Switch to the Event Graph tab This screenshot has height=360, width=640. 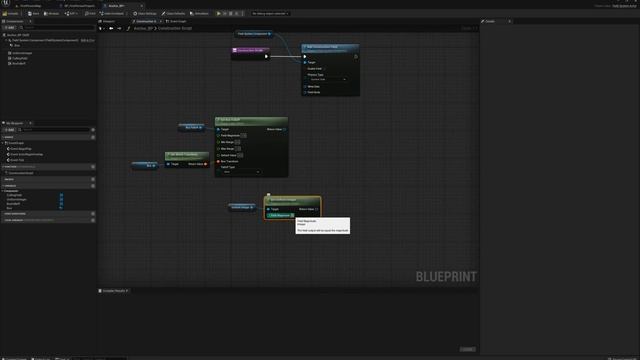pyautogui.click(x=176, y=21)
